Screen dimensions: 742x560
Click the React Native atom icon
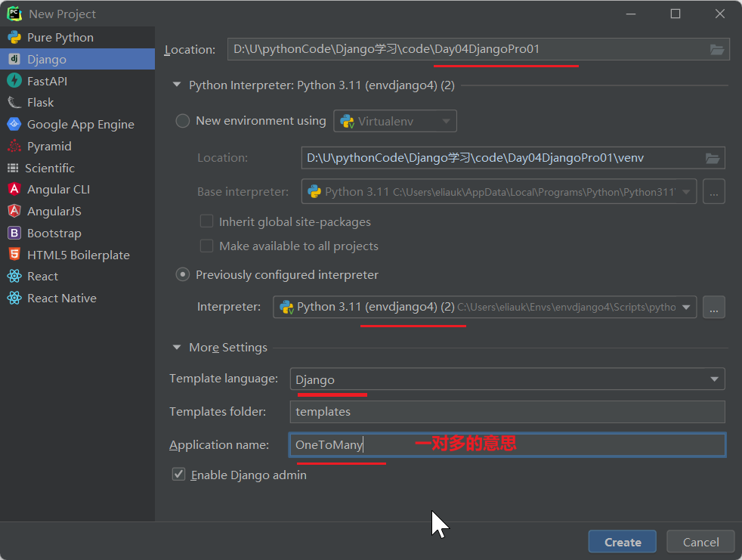[x=14, y=298]
